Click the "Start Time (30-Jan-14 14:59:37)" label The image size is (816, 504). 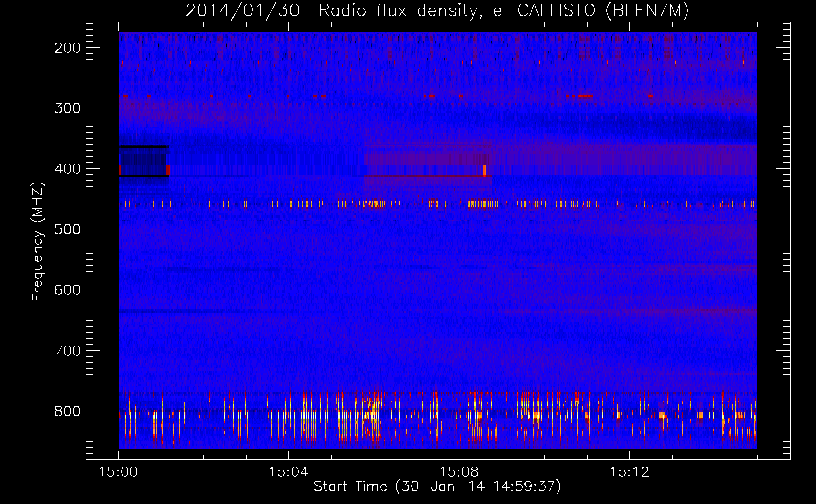437,487
